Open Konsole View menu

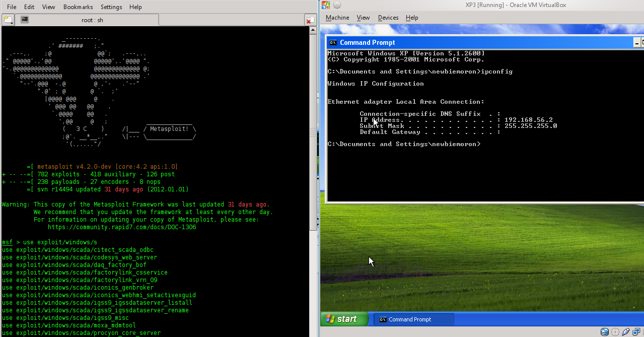(48, 7)
